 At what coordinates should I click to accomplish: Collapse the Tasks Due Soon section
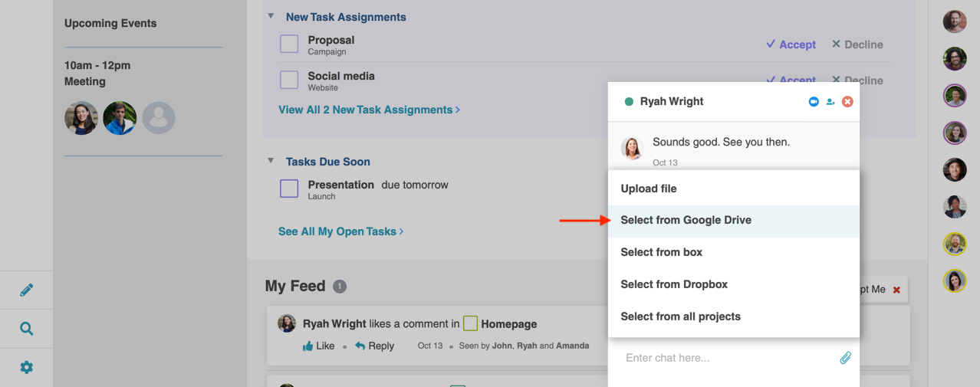tap(271, 161)
